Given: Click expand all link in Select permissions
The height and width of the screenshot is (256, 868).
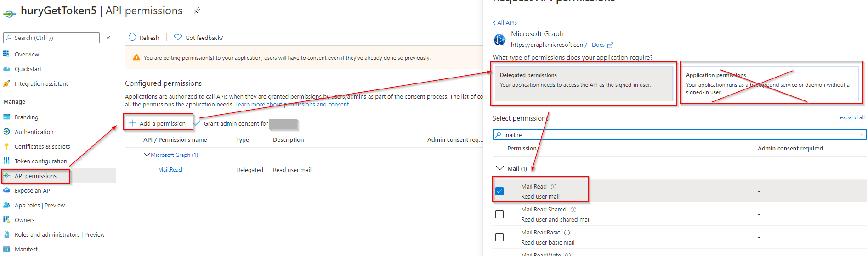Looking at the screenshot, I should 852,117.
